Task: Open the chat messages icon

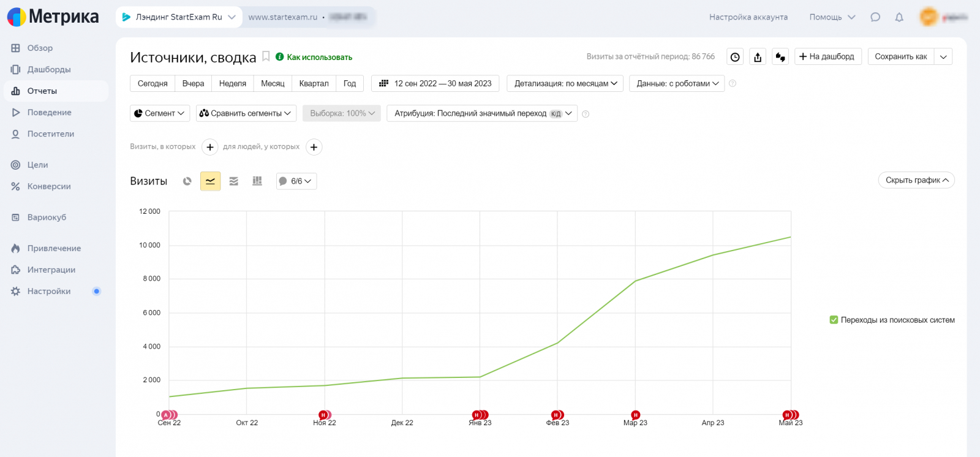Action: (875, 17)
